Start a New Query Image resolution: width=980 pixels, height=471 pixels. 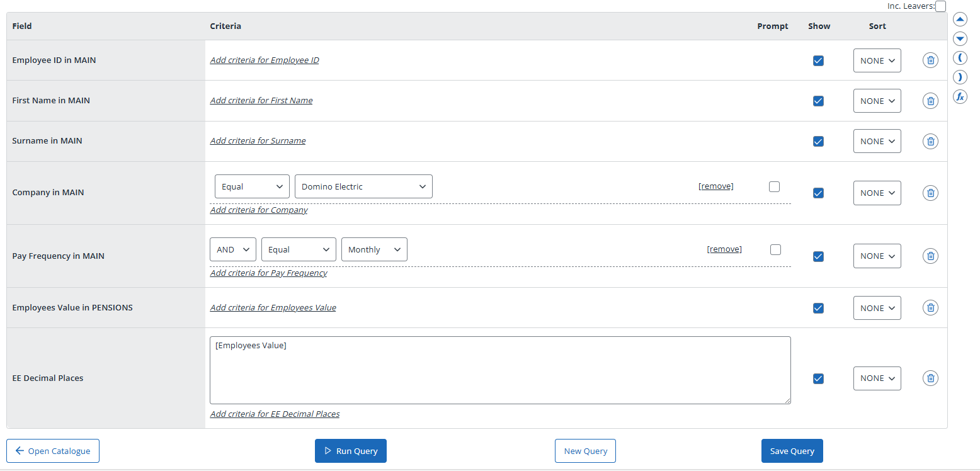click(585, 451)
